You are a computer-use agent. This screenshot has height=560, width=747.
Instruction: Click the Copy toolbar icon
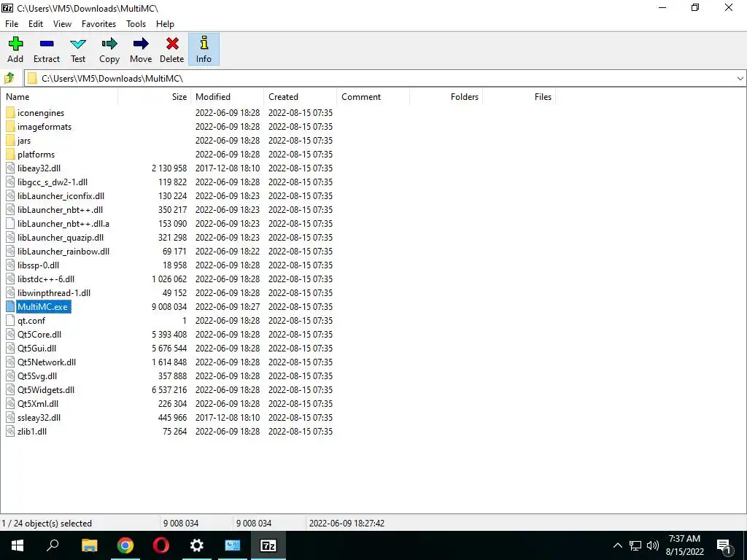coord(109,44)
